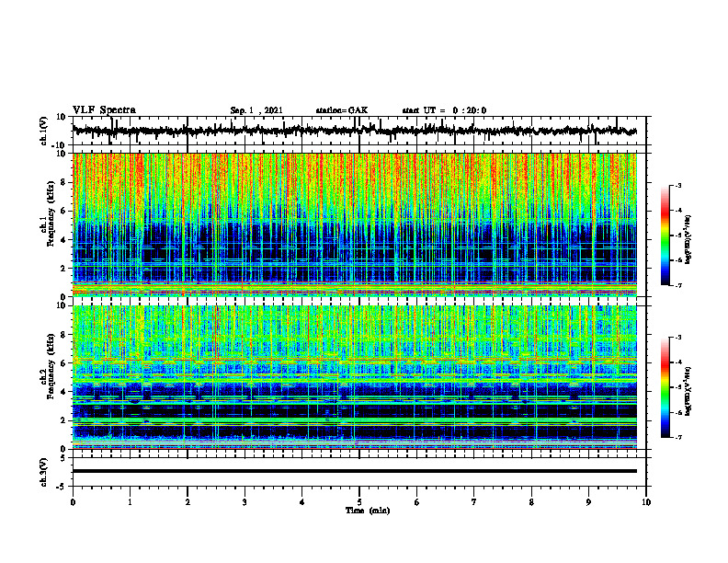Click the ch.2 colorbar log(PSD) label
This screenshot has height=563, width=728.
click(688, 390)
